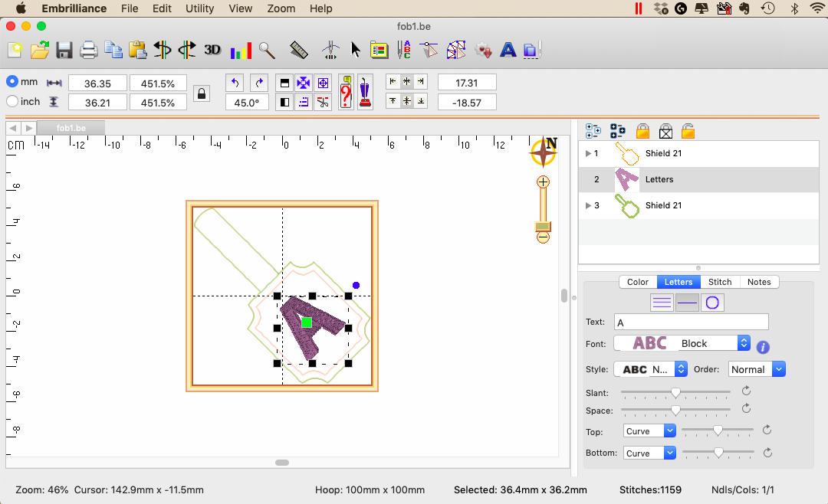Screen dimensions: 828x504
Task: Select the ruler measure tool
Action: click(x=299, y=51)
